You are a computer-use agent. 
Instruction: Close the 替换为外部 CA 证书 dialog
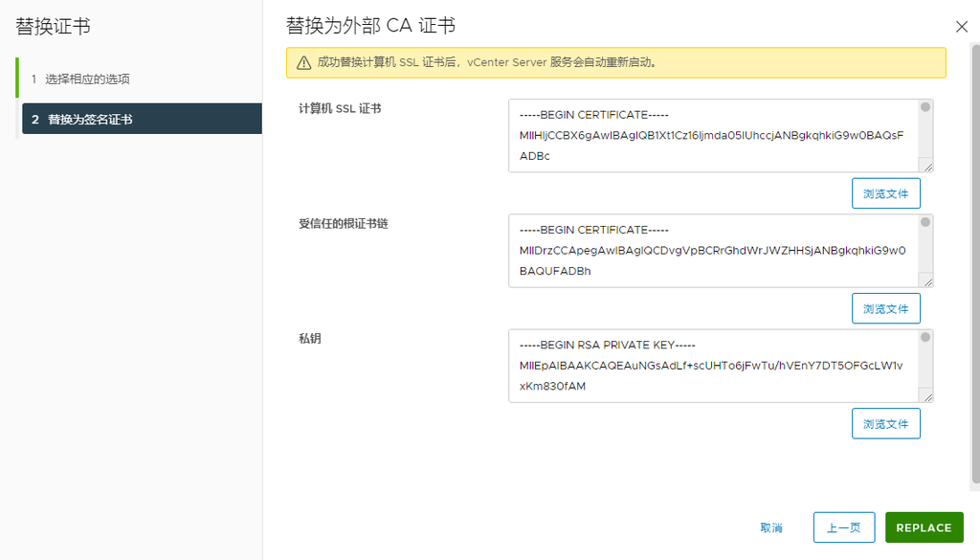point(962,26)
